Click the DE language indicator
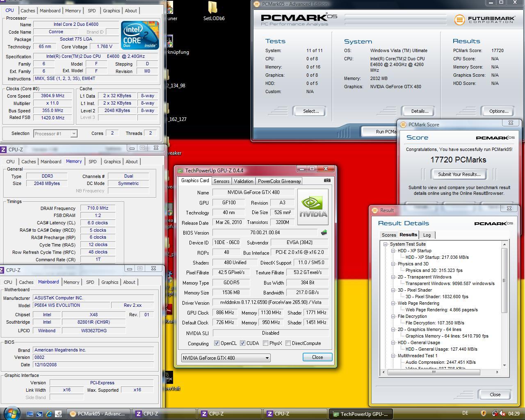 pyautogui.click(x=465, y=413)
